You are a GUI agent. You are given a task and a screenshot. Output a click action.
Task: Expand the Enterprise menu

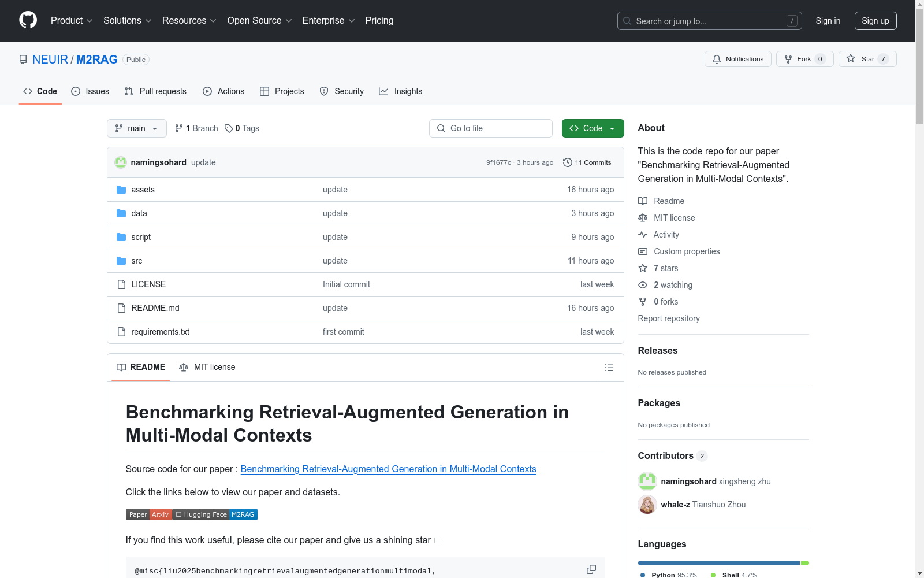coord(329,20)
